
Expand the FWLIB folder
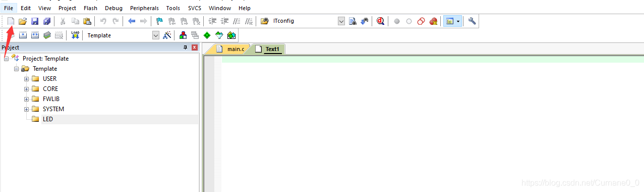click(x=27, y=99)
